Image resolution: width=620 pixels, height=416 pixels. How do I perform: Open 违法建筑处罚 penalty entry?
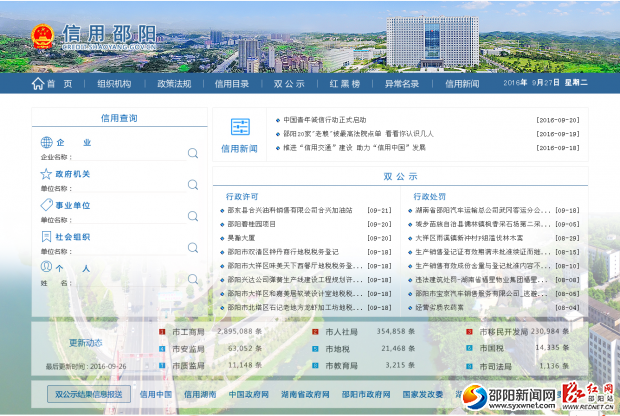[x=482, y=280]
